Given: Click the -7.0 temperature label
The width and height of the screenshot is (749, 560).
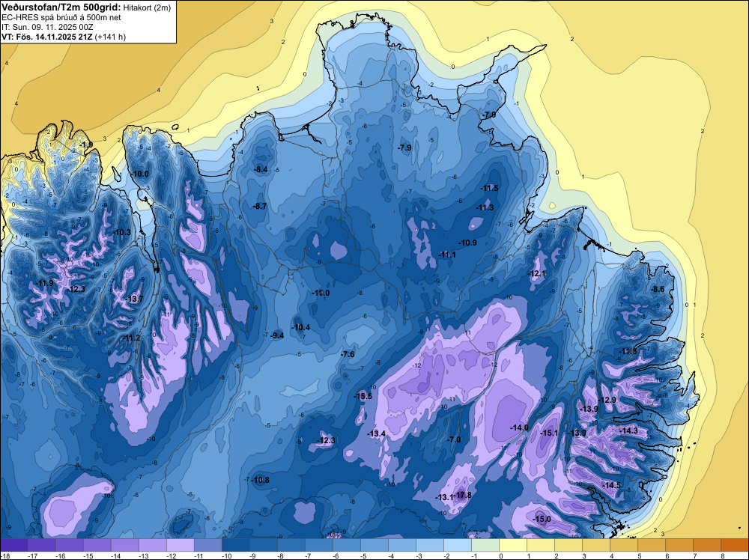Looking at the screenshot, I should [455, 439].
